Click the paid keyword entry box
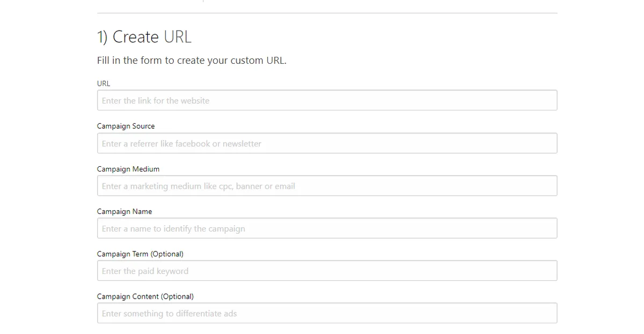 (x=144, y=271)
